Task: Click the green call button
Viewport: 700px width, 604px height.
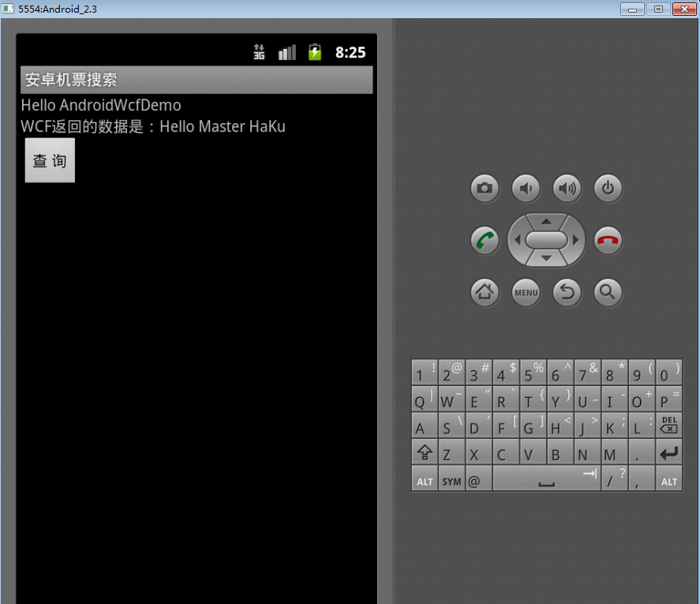Action: (485, 240)
